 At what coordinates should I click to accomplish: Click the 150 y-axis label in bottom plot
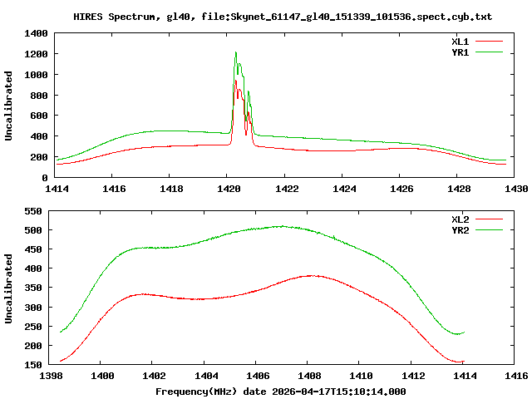tap(33, 365)
